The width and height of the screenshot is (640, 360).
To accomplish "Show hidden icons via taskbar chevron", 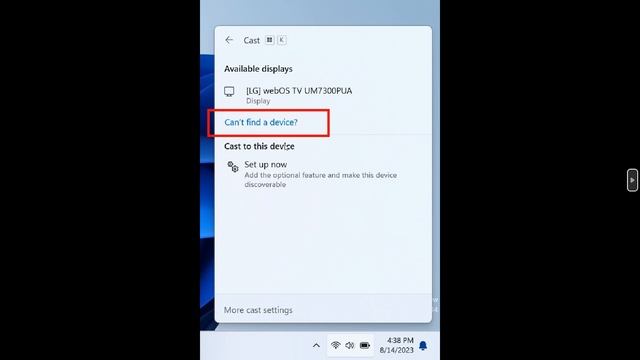I will click(316, 346).
